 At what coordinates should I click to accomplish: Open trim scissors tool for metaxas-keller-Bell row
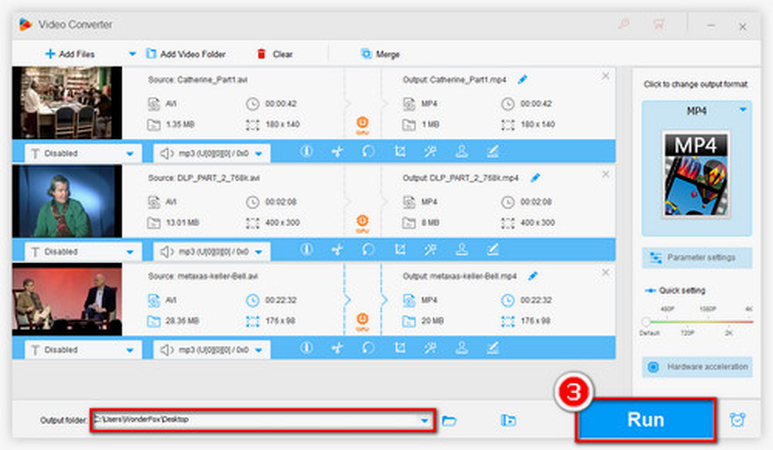[x=337, y=348]
